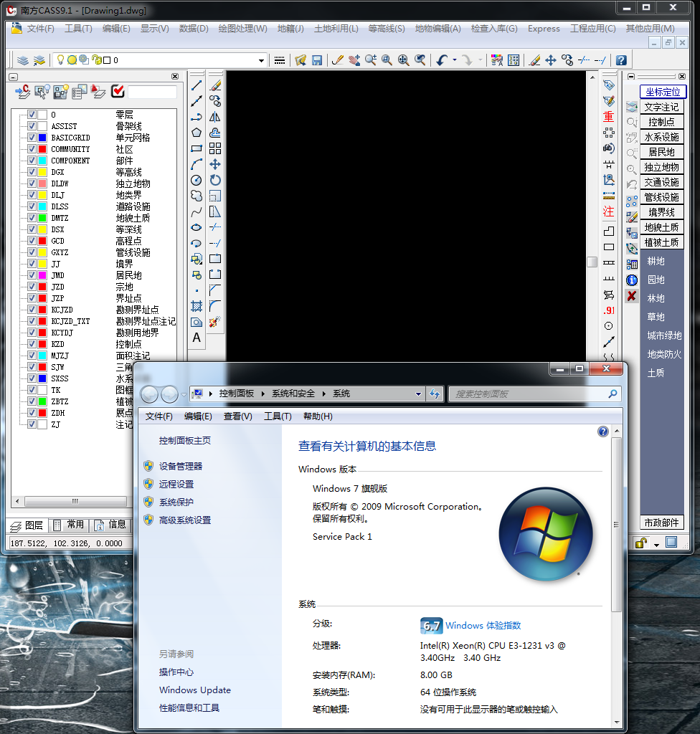Open Windows Update link

tap(195, 690)
